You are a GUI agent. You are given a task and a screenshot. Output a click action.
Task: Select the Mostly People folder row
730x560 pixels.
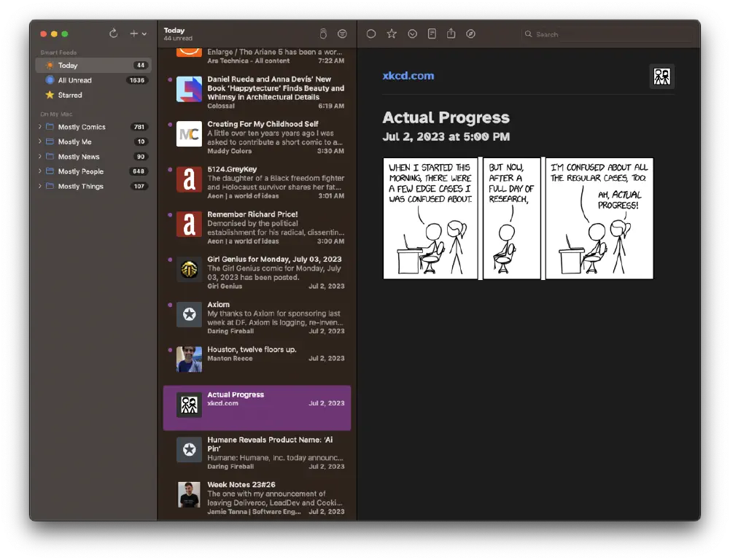coord(93,171)
